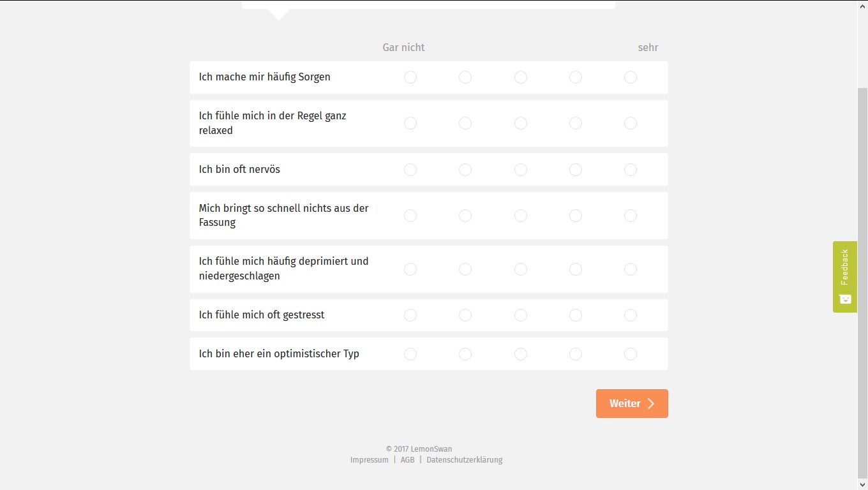Choose middle option for 'Ich fühle mich oft gestresst'

tap(521, 315)
